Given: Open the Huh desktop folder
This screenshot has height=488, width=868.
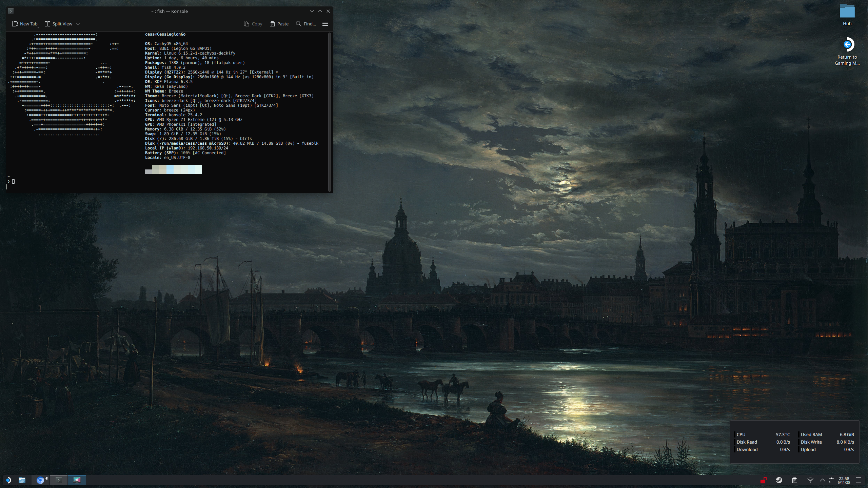Looking at the screenshot, I should [847, 15].
